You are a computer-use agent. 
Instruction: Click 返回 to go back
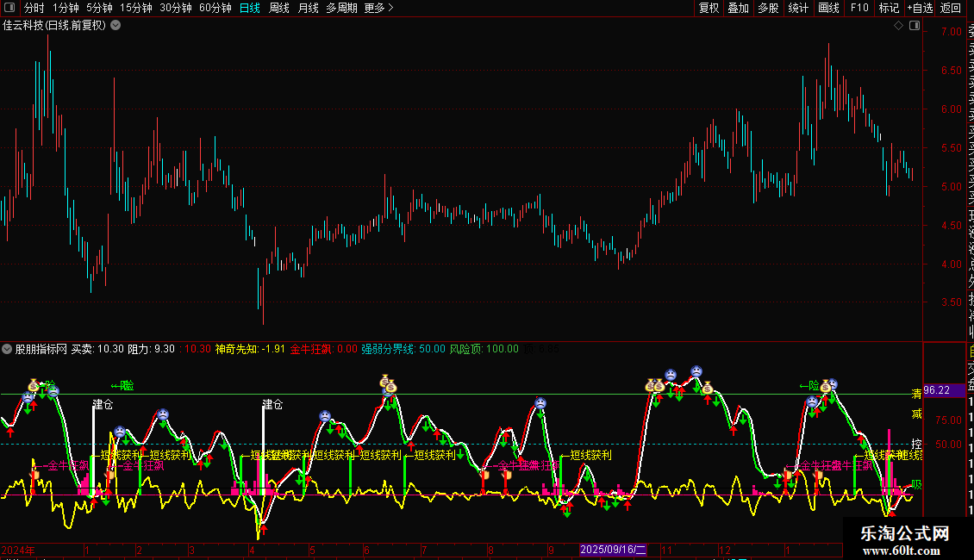coord(951,8)
